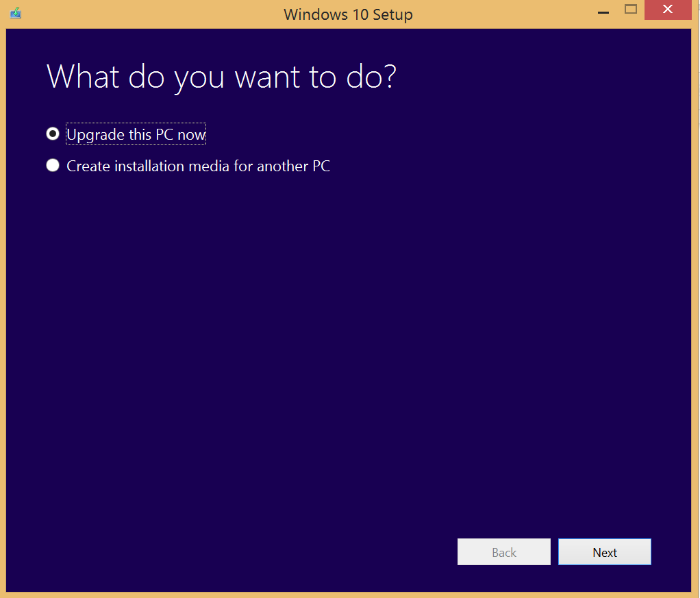Click the Next button
This screenshot has height=598, width=700.
(605, 552)
